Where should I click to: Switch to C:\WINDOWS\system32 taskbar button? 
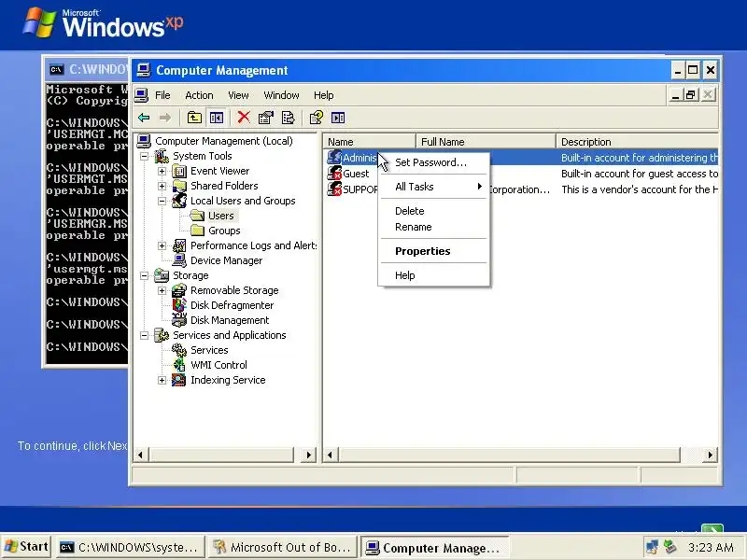click(130, 548)
